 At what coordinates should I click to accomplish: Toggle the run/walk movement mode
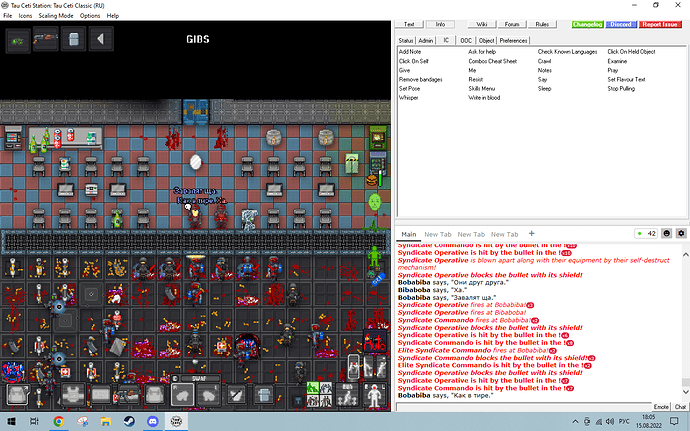coord(347,394)
